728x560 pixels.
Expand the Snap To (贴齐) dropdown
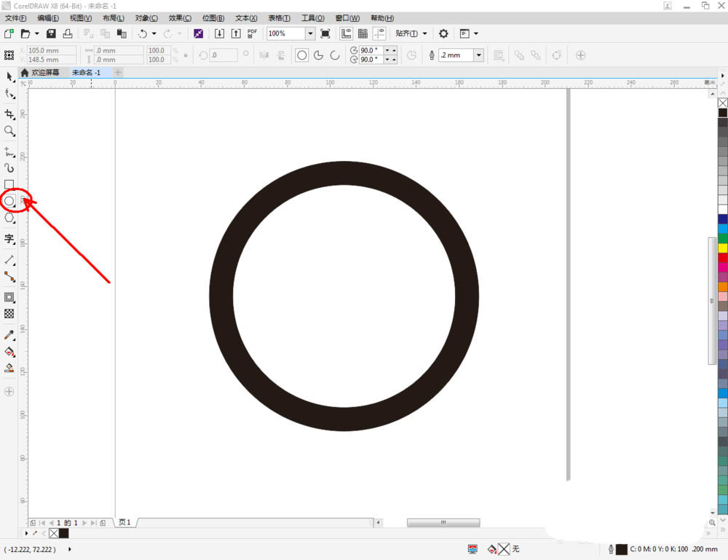[x=411, y=33]
